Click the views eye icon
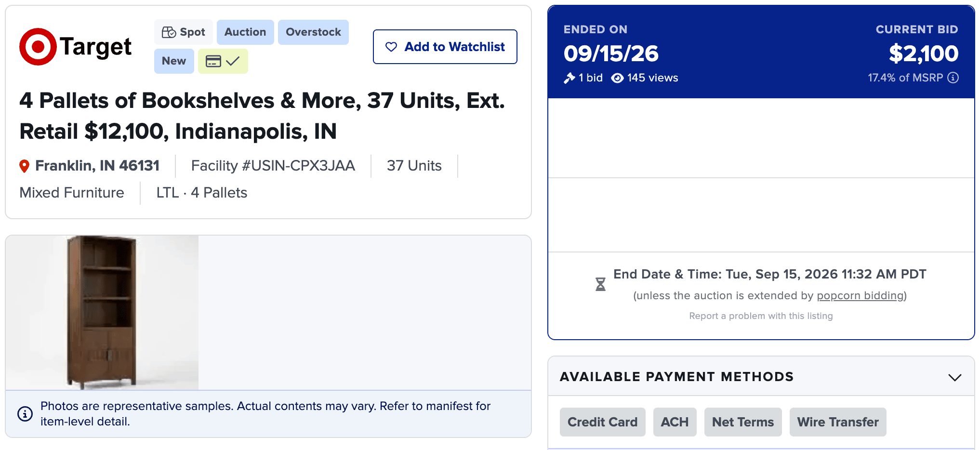 pyautogui.click(x=617, y=78)
